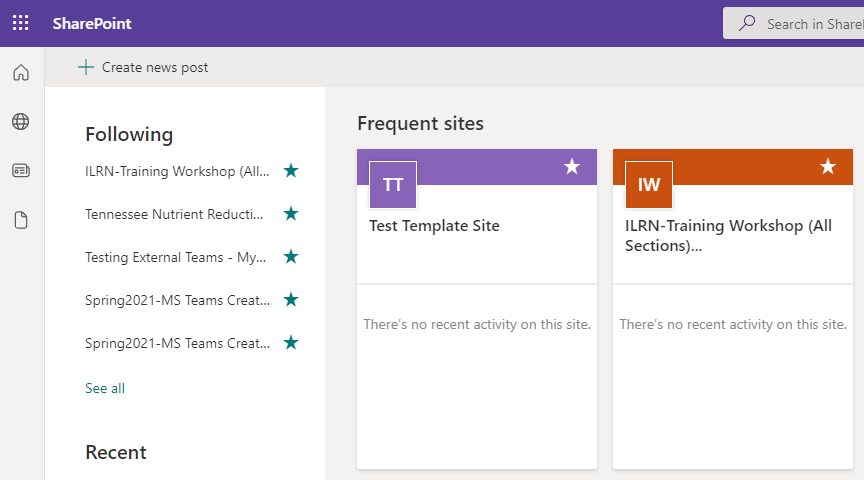Toggle star for Tennessee Nutrient Reduction site
This screenshot has height=480, width=864.
tap(291, 214)
